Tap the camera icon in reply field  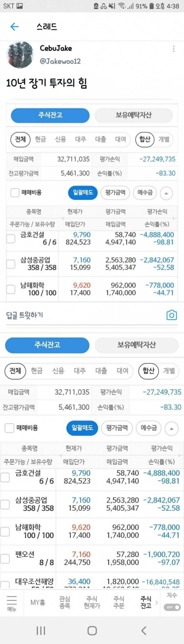click(x=172, y=315)
